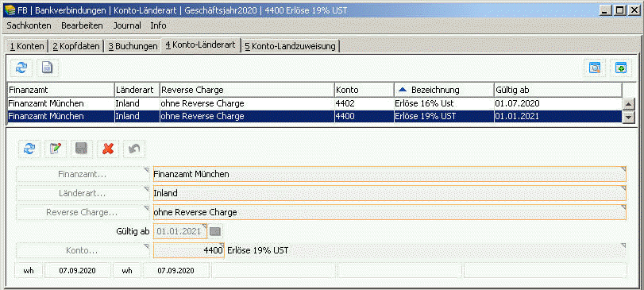
Task: Open the 5 Konto-Landzuweisung tab
Action: point(291,46)
